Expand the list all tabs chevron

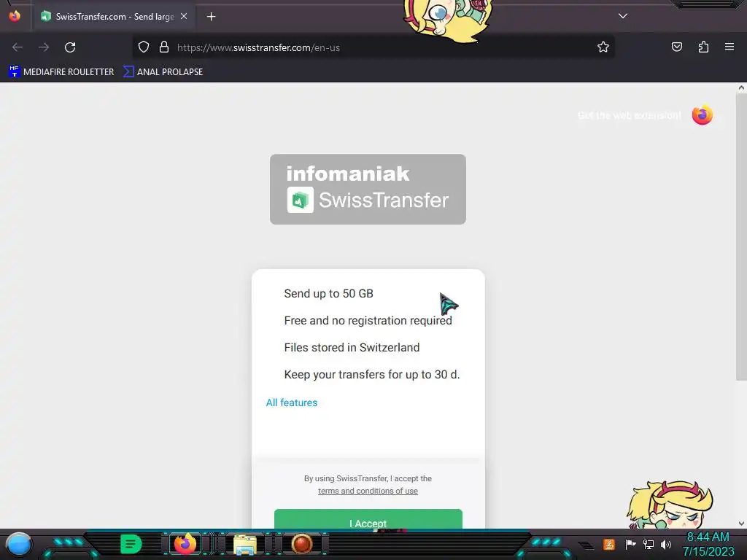[623, 16]
